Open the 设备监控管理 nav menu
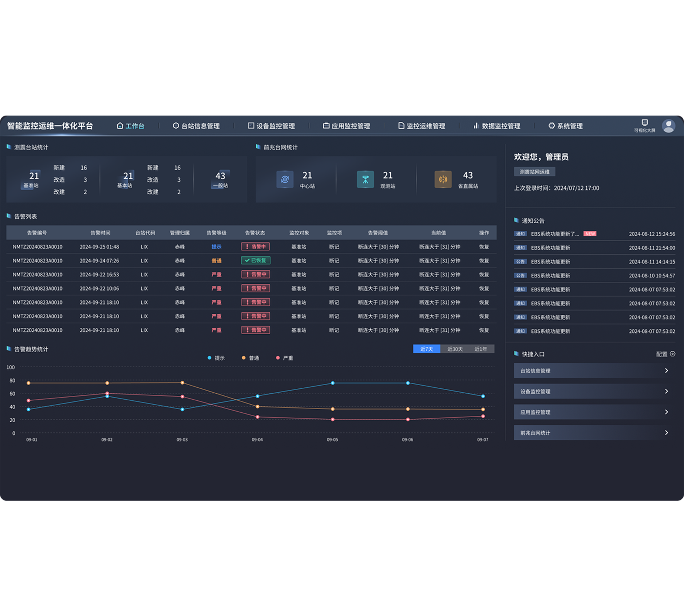This screenshot has width=684, height=616. (271, 126)
